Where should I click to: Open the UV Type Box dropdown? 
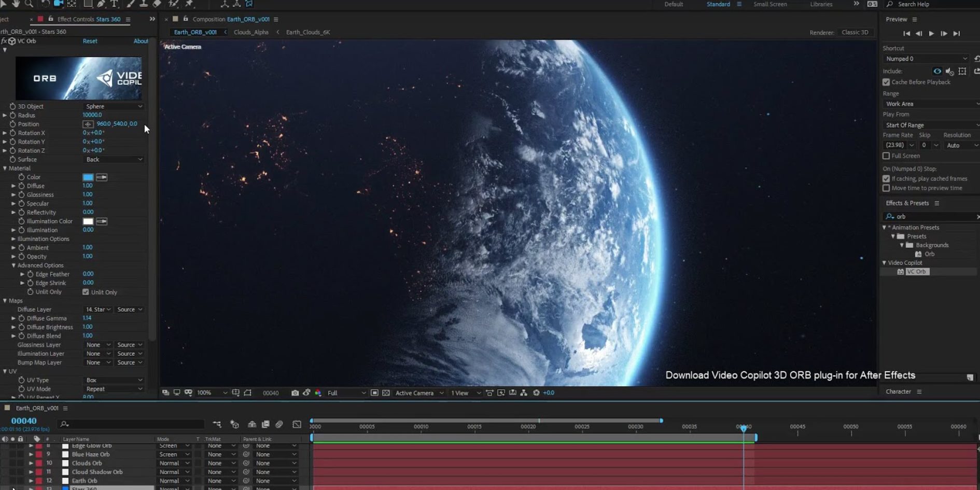click(114, 380)
